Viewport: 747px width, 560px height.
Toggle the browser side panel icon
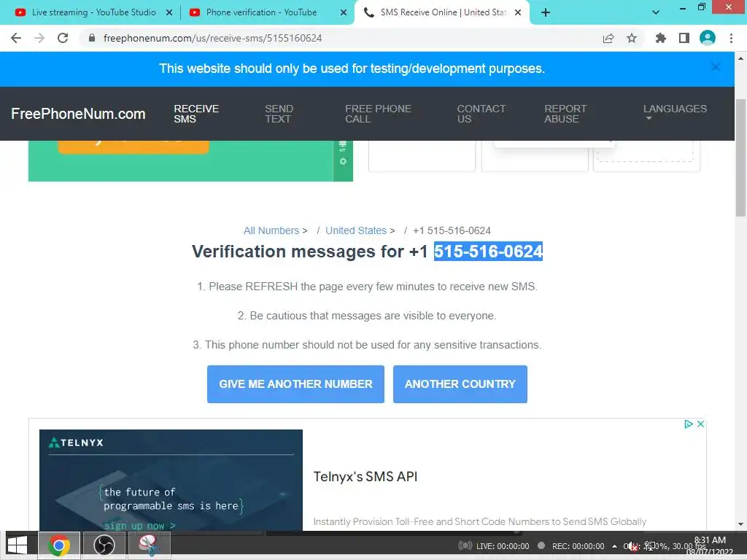[x=684, y=38]
